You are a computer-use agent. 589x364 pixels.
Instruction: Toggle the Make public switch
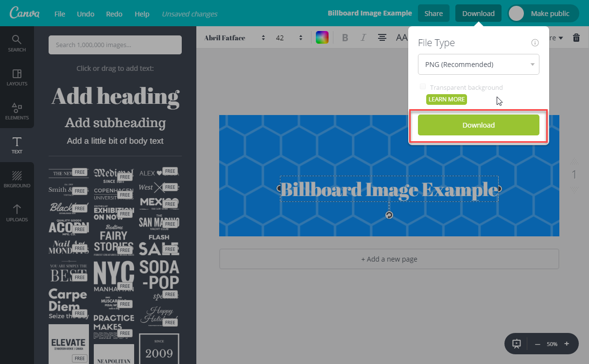click(517, 14)
